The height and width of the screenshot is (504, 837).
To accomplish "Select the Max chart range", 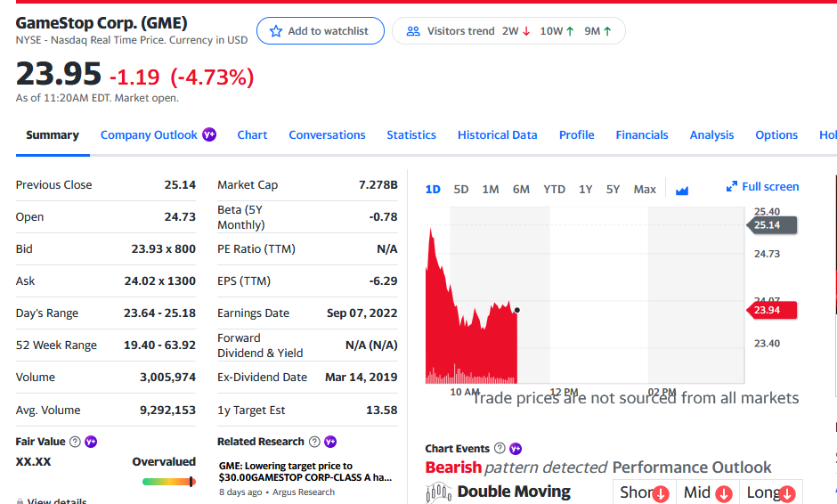I will (x=645, y=190).
